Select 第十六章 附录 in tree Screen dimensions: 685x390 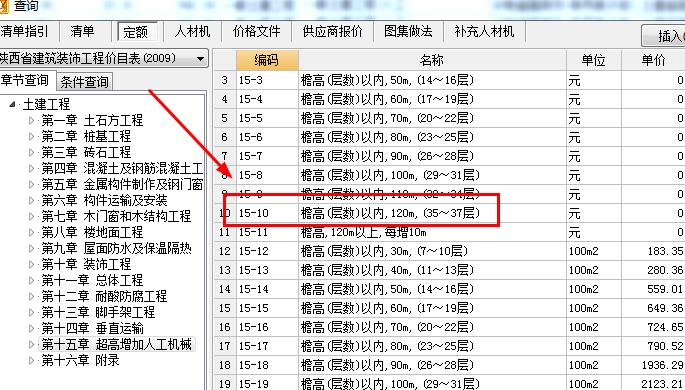80,361
